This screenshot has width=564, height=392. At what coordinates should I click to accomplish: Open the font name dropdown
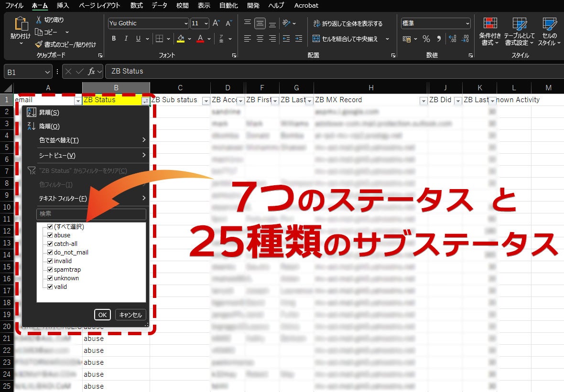tap(186, 23)
